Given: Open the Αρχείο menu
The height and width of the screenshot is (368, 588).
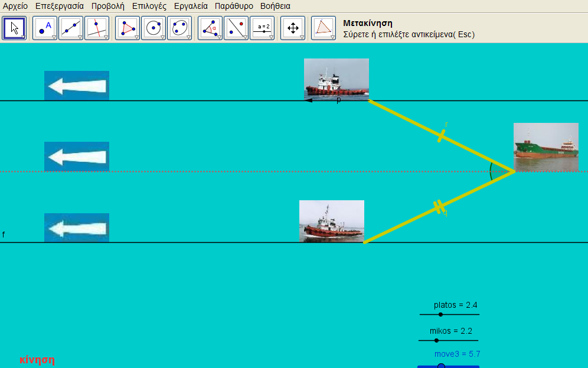Looking at the screenshot, I should tap(15, 6).
